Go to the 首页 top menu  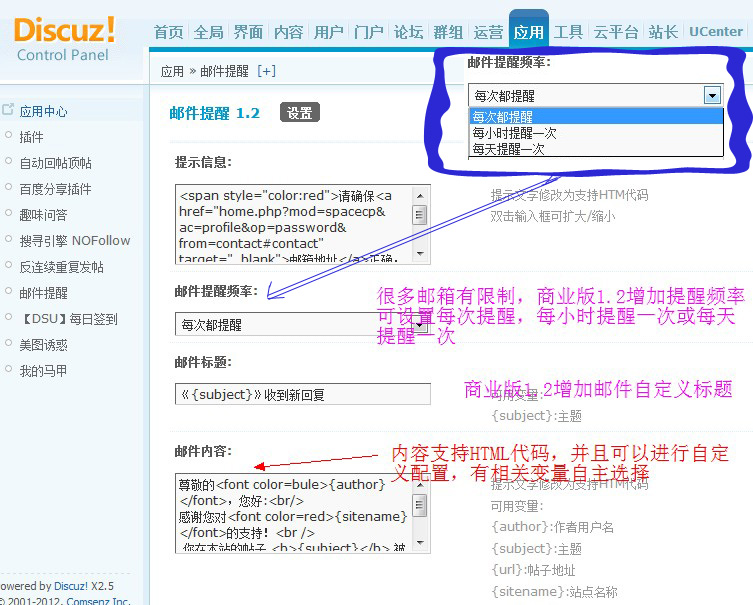[169, 32]
